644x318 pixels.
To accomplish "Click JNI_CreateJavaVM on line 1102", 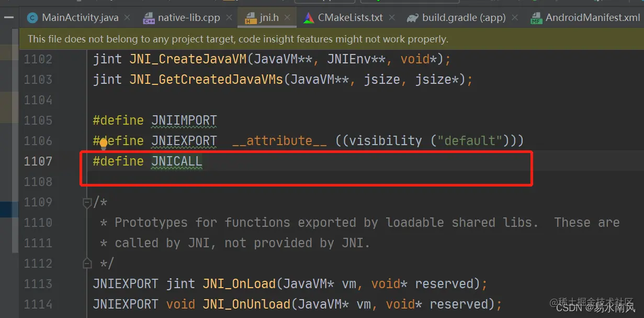I will 188,59.
